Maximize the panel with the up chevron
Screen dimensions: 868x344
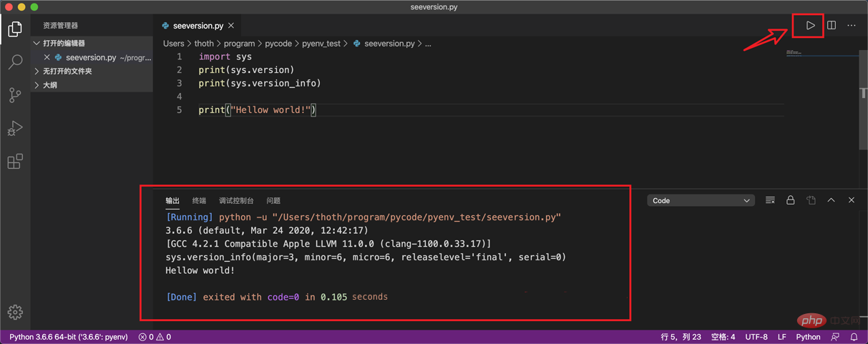pyautogui.click(x=832, y=201)
